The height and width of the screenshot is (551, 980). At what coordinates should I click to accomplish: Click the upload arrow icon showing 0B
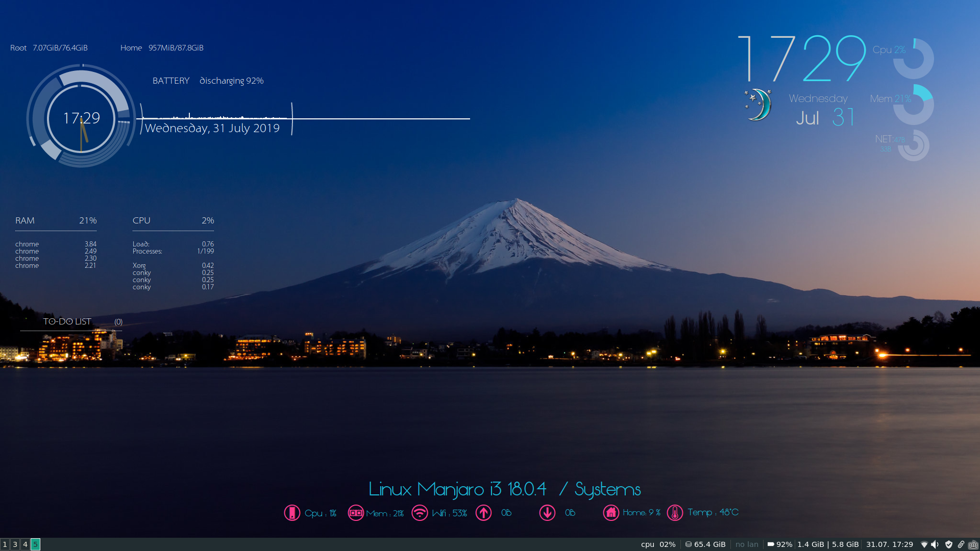(483, 513)
